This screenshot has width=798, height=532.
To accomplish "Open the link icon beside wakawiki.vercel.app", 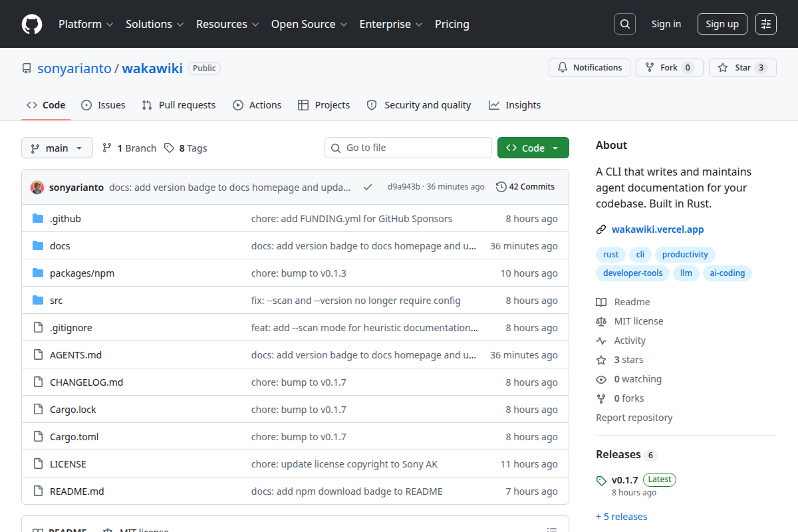I will [x=601, y=229].
